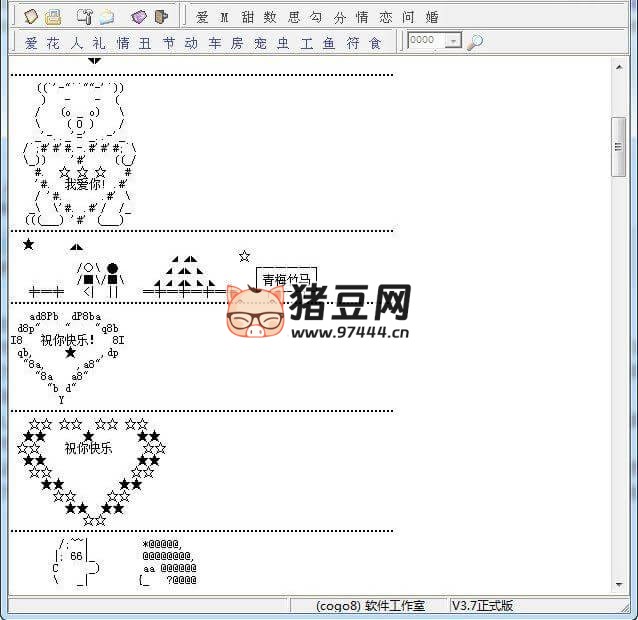Click the (cogo8) 软件工作室 status bar entry
This screenshot has width=638, height=620.
tap(370, 606)
